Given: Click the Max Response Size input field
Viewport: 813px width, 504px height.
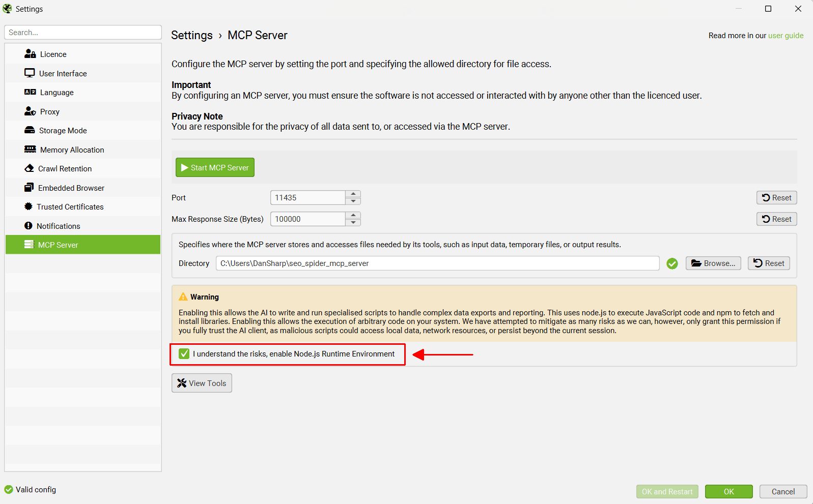Looking at the screenshot, I should click(x=308, y=219).
